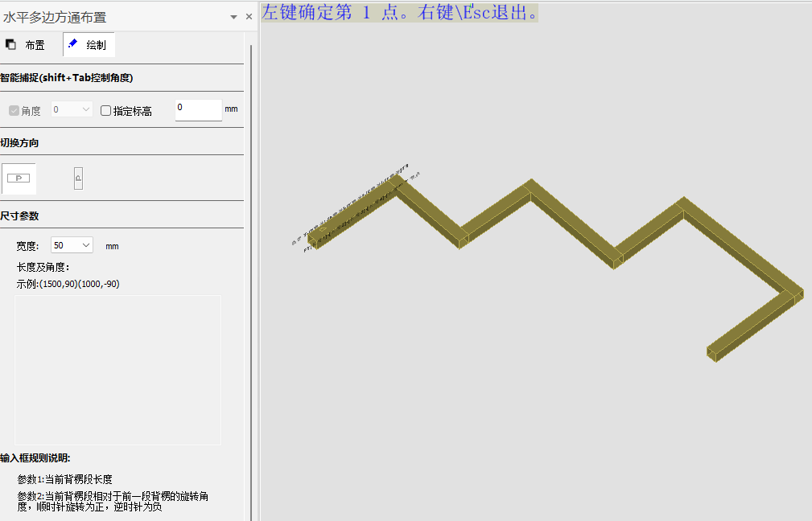Select the vertical direction icon under 切换方向

[x=78, y=178]
